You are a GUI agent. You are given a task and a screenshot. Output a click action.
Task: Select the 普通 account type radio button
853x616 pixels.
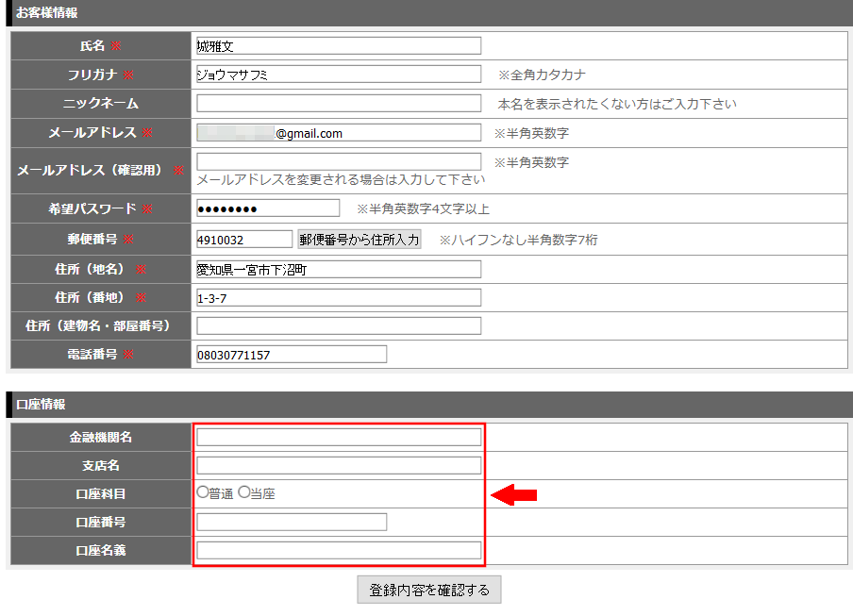coord(202,492)
